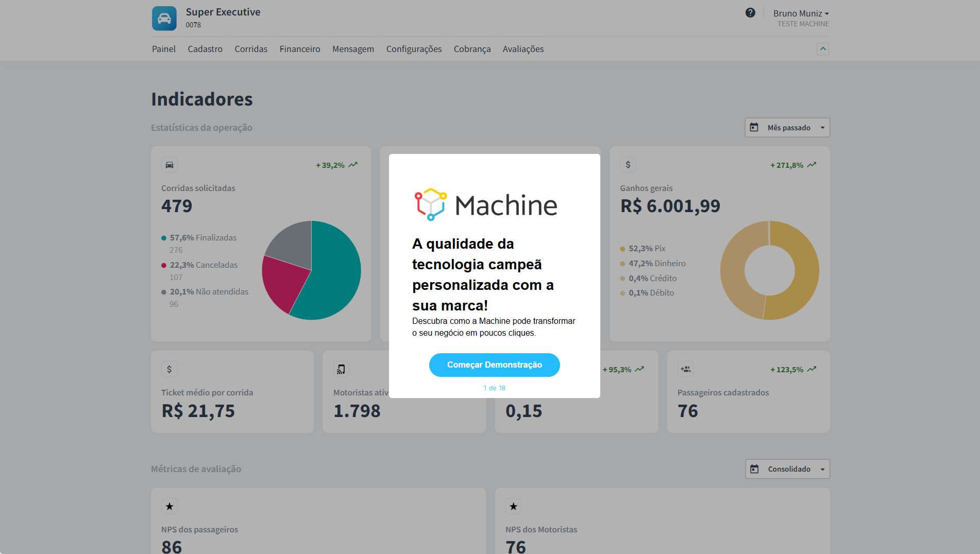
Task: Click the R$ 6.001,99 earnings value
Action: [670, 206]
